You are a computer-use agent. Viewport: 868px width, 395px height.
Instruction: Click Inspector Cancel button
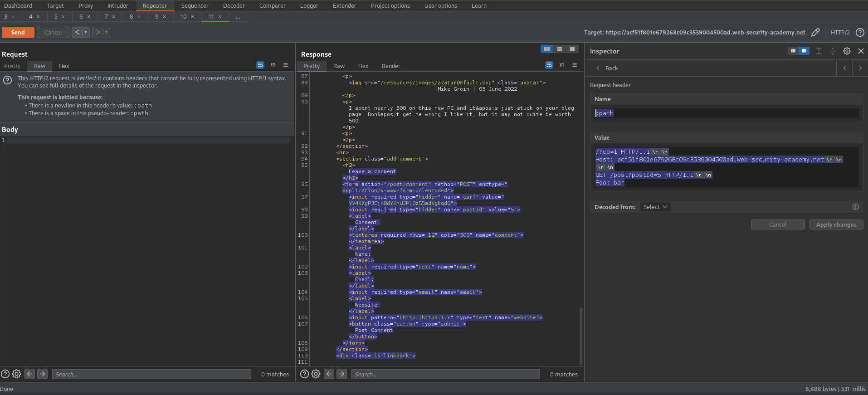(778, 224)
